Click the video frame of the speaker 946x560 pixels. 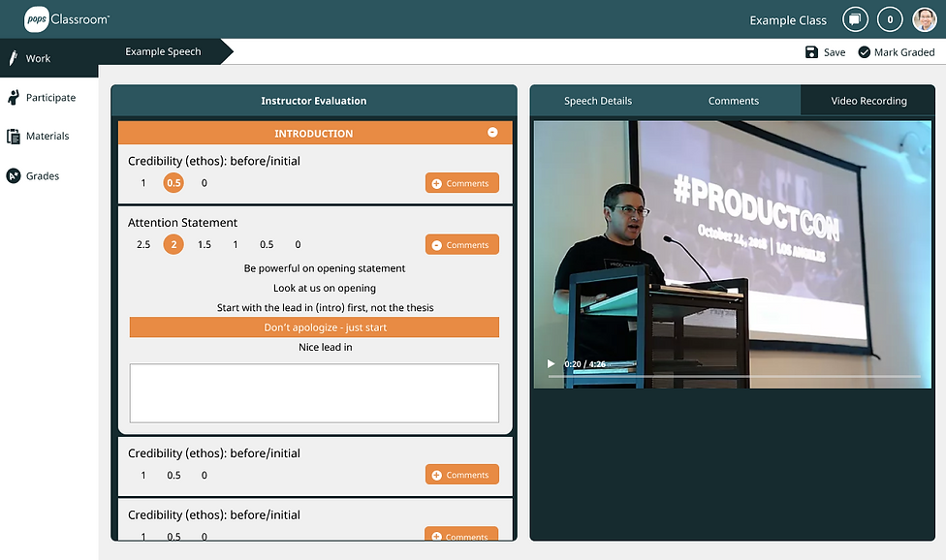pos(733,255)
